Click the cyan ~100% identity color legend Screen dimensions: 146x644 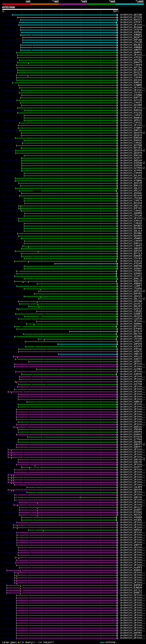tap(130, 4)
